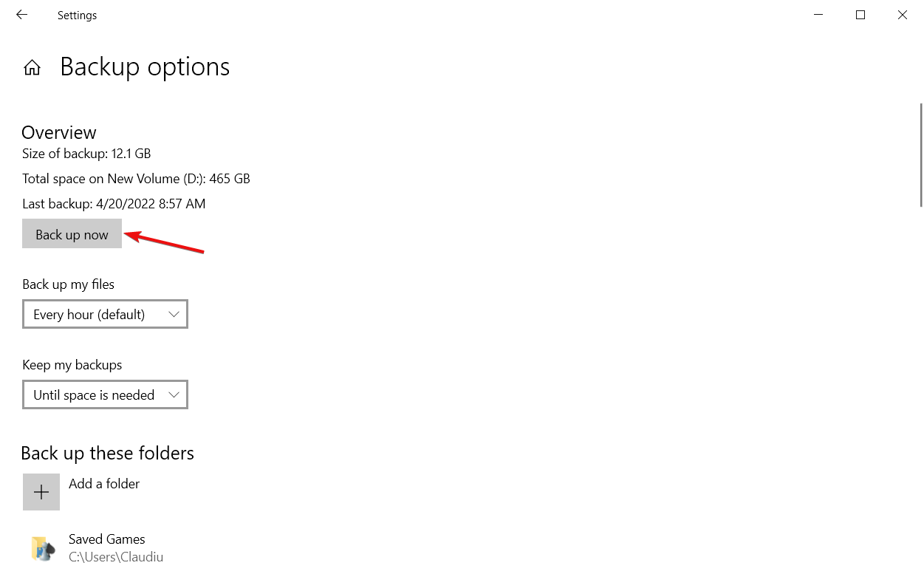Click Add a folder to include new folder

pyautogui.click(x=103, y=483)
